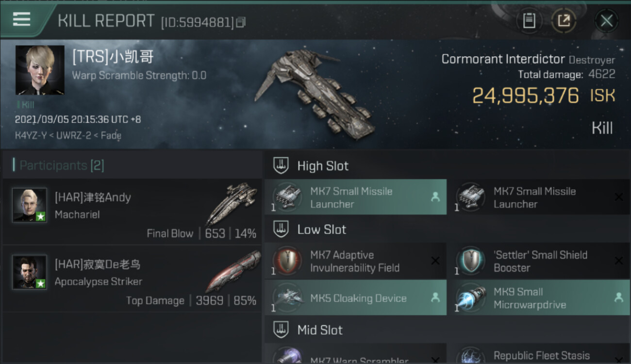View the victim pilot portrait
Screen dimensions: 631x364
coord(40,70)
